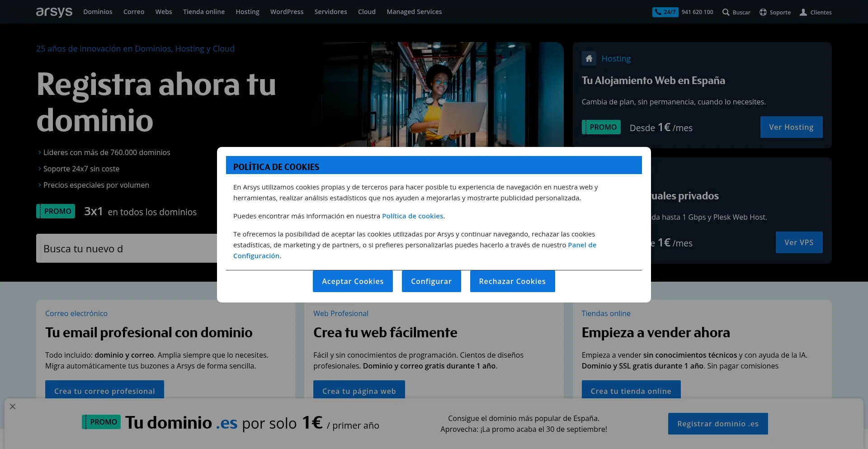
Task: Click the Hosting card heading link
Action: pyautogui.click(x=616, y=59)
